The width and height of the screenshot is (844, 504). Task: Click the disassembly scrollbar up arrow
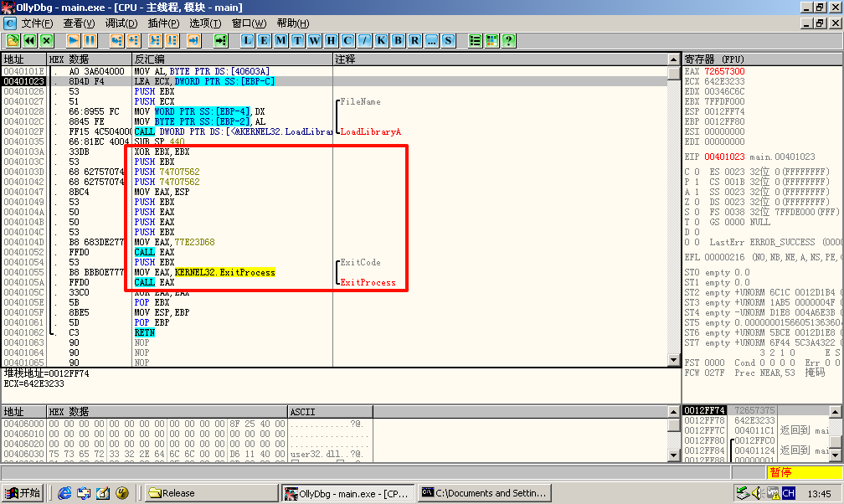coord(673,59)
